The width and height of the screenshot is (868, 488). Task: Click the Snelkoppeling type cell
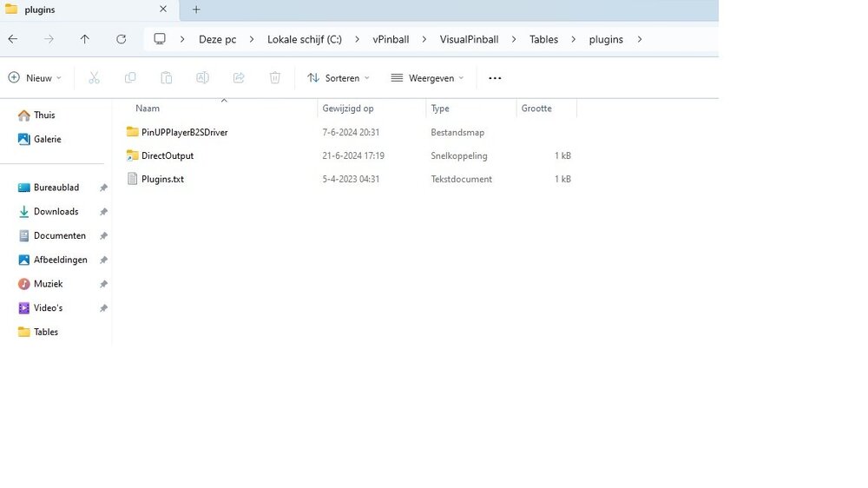[459, 155]
